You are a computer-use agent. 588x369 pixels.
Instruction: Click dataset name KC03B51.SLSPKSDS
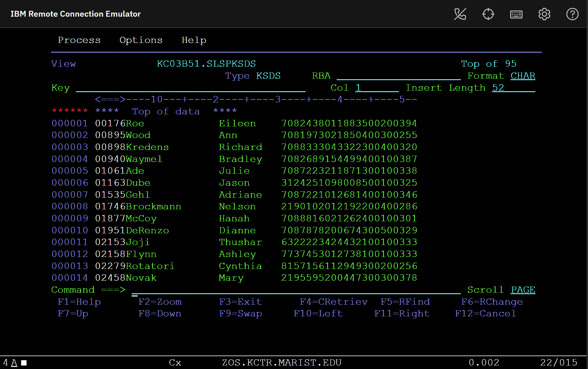(x=206, y=64)
